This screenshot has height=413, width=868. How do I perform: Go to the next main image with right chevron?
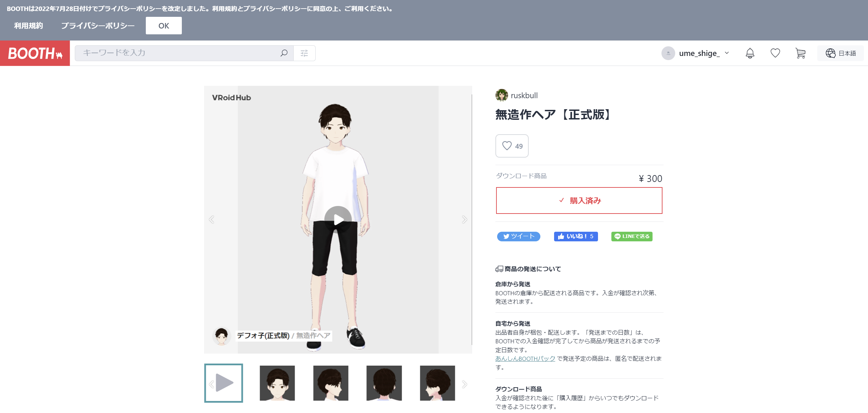(x=464, y=220)
